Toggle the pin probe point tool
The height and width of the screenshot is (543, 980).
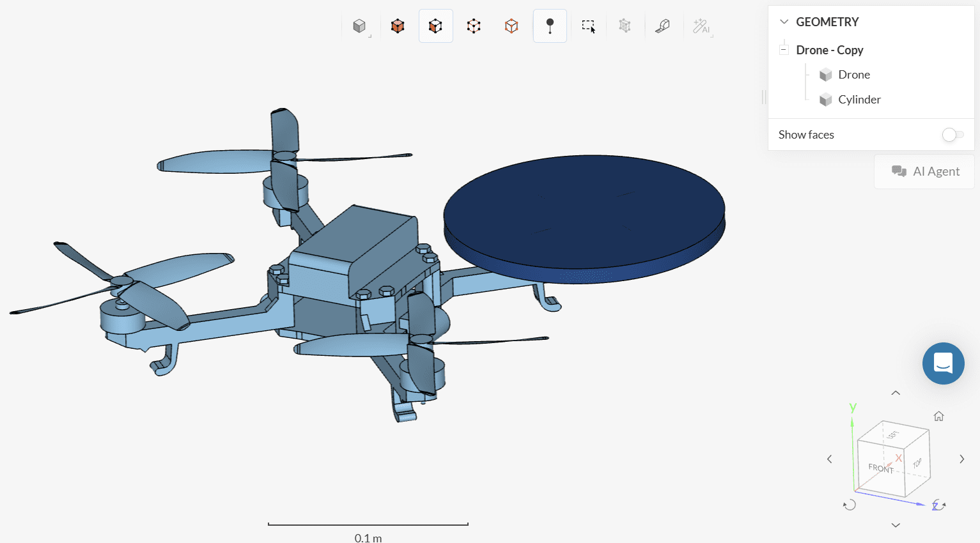[550, 26]
